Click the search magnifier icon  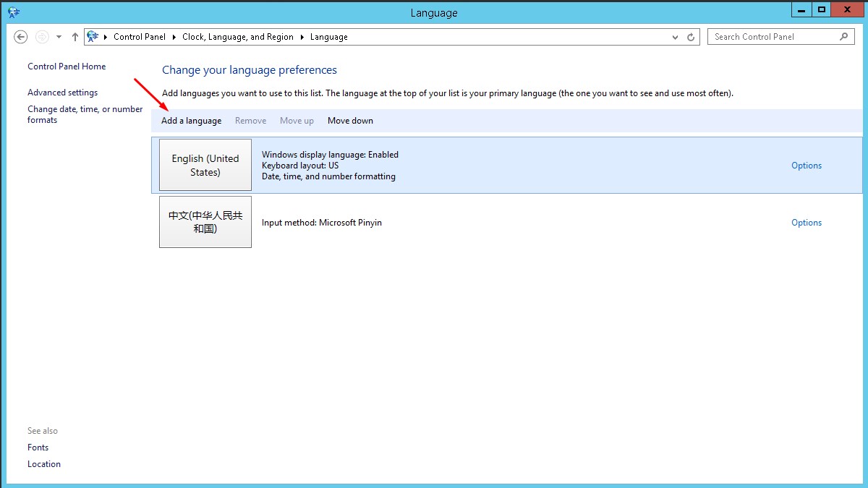[844, 37]
